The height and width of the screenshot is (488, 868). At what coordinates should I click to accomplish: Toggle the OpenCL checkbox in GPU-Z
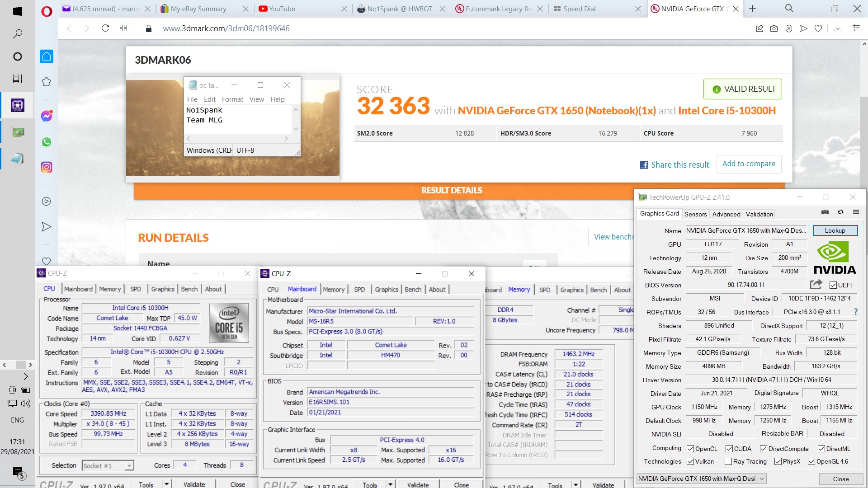click(x=690, y=449)
